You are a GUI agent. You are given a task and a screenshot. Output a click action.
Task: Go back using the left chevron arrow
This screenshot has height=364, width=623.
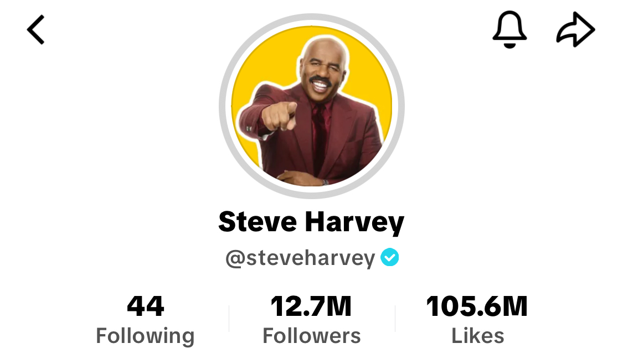35,30
